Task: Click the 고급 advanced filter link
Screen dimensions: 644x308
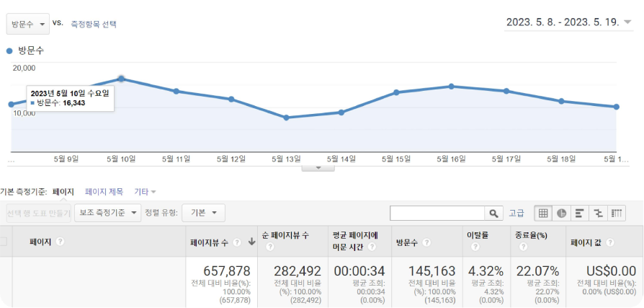Action: (x=516, y=214)
